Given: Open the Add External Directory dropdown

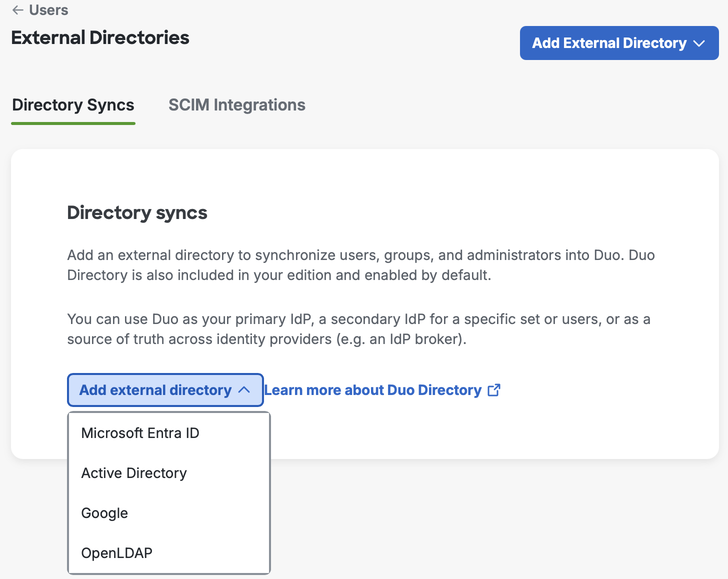Looking at the screenshot, I should [x=618, y=43].
